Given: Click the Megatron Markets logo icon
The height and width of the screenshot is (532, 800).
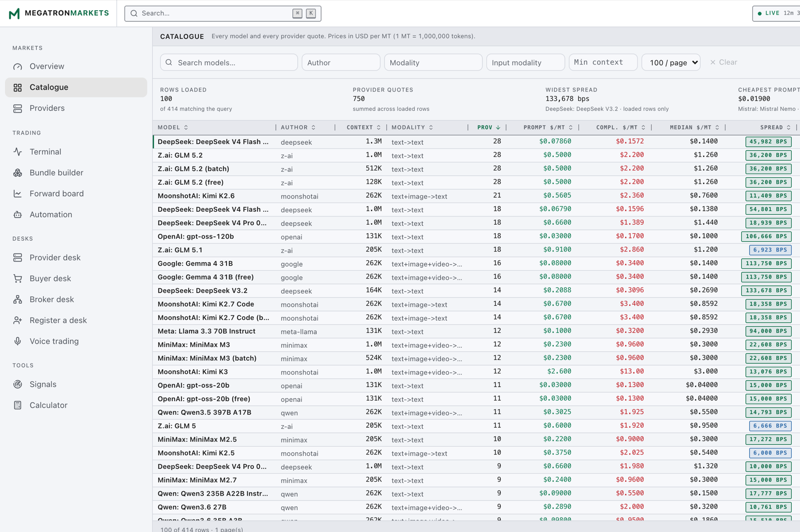Looking at the screenshot, I should coord(14,13).
